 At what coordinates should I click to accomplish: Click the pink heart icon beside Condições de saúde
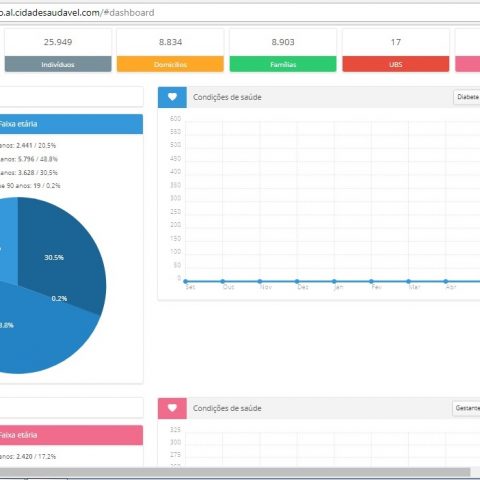pyautogui.click(x=172, y=408)
